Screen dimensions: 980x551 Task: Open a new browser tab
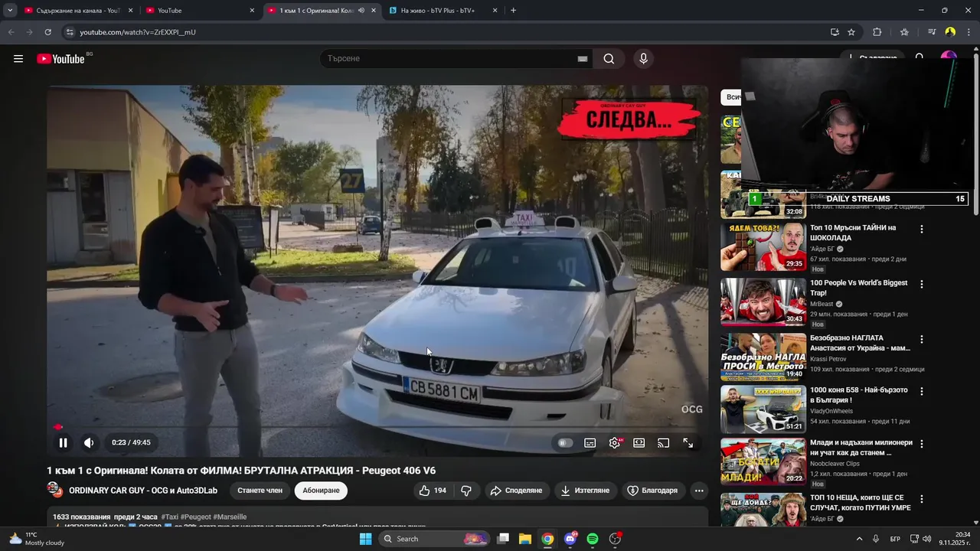513,11
